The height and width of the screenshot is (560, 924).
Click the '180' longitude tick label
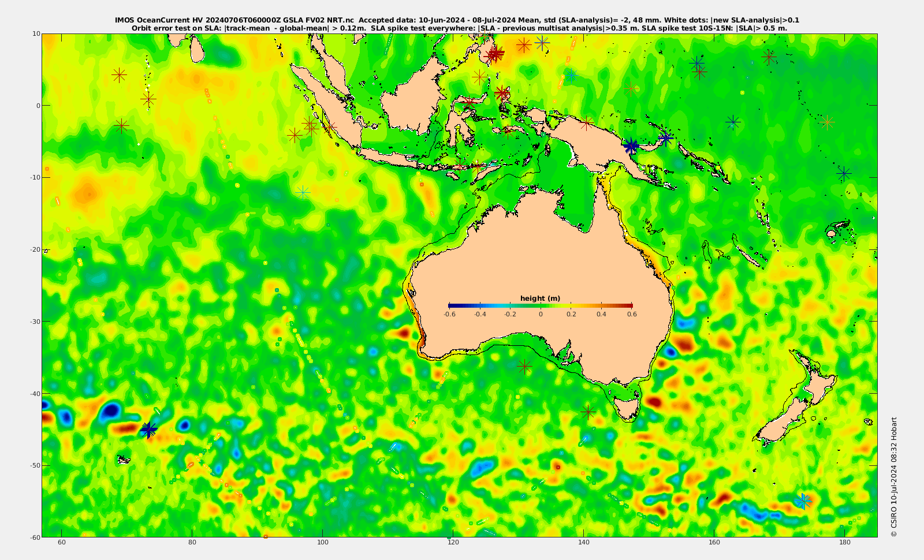pyautogui.click(x=844, y=543)
